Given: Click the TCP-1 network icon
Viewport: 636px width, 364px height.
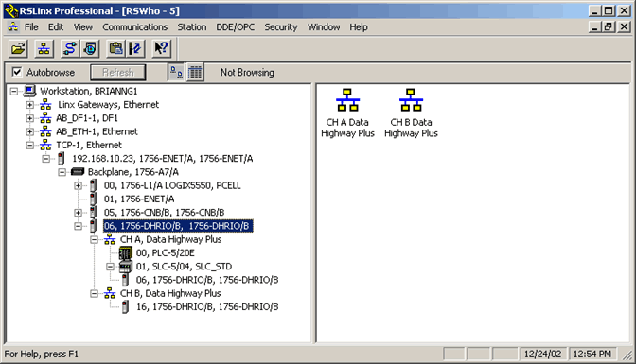Looking at the screenshot, I should click(x=45, y=145).
